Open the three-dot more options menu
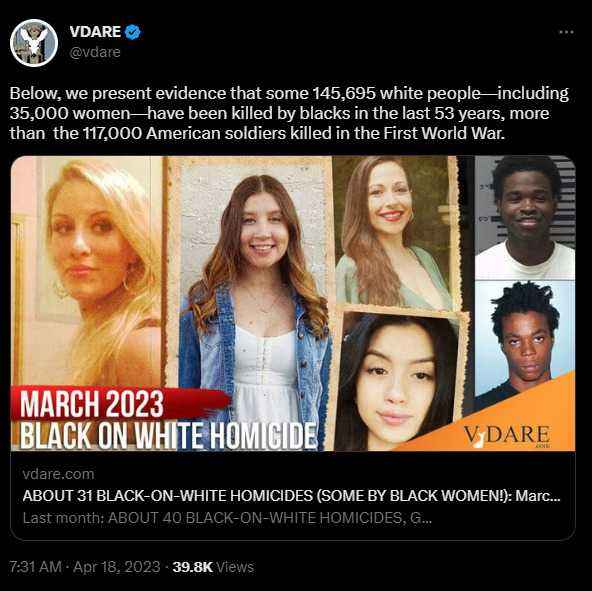Viewport: 592px width, 591px height. (x=566, y=32)
